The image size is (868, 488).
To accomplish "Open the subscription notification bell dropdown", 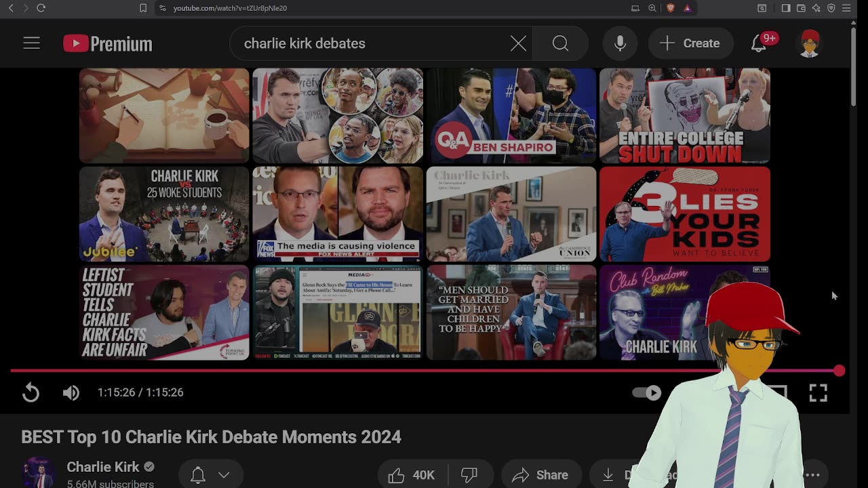I will 210,475.
